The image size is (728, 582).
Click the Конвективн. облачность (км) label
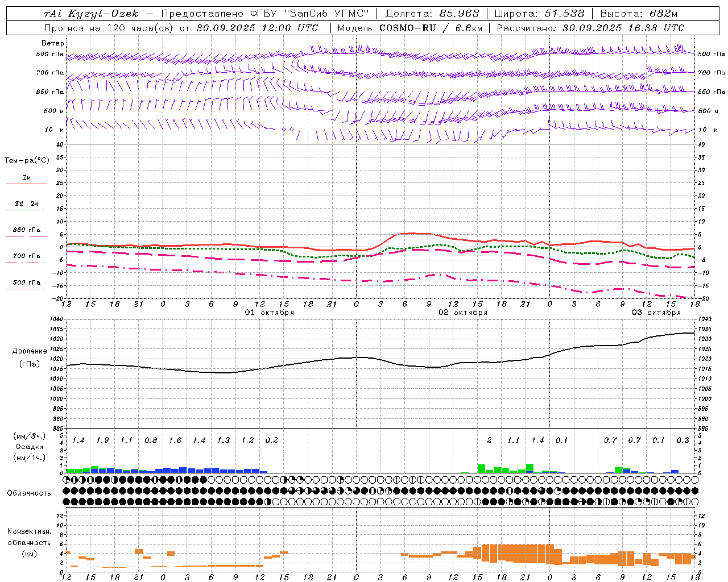click(29, 542)
